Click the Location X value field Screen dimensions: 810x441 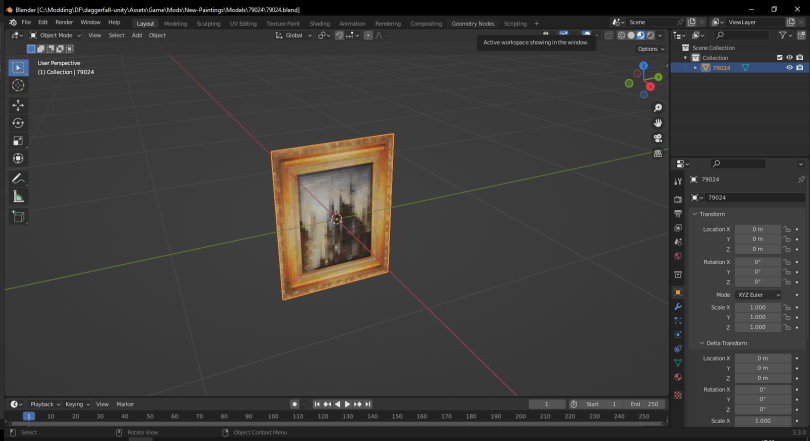point(758,229)
